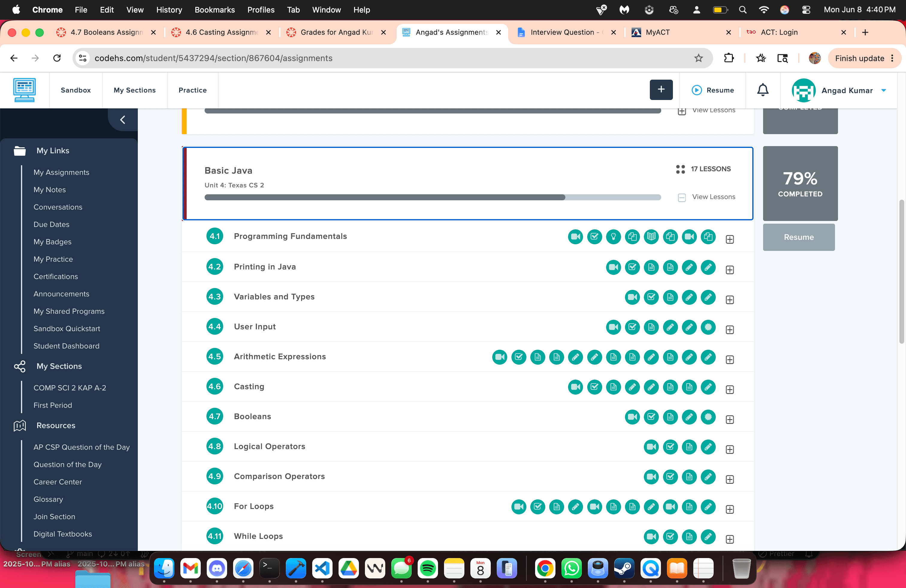Open Visual Studio Code from the dock
Screen dimensions: 906x588
tap(322, 569)
